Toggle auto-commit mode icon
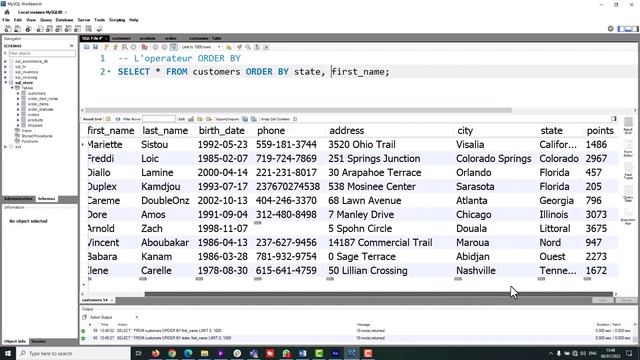This screenshot has height=360, width=640. (x=173, y=47)
